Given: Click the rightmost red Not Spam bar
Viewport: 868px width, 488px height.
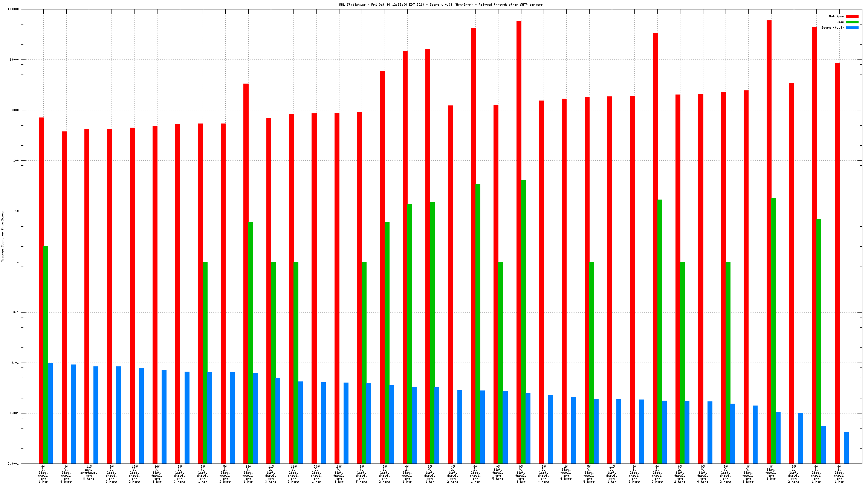Looking at the screenshot, I should pos(837,264).
